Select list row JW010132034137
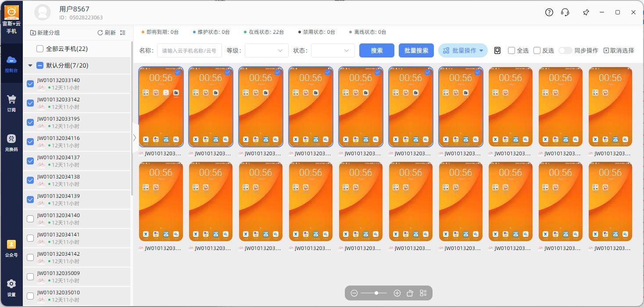The image size is (644, 307). pyautogui.click(x=77, y=161)
